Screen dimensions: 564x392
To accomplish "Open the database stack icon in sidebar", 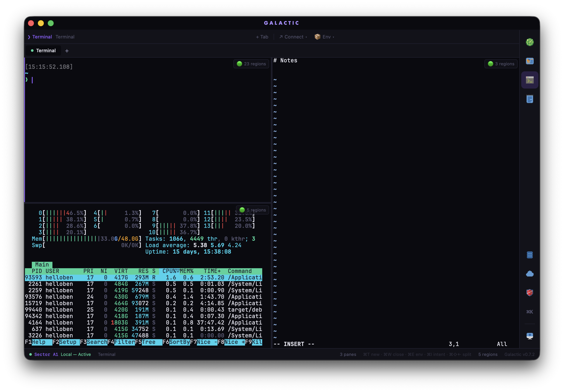I will click(529, 255).
